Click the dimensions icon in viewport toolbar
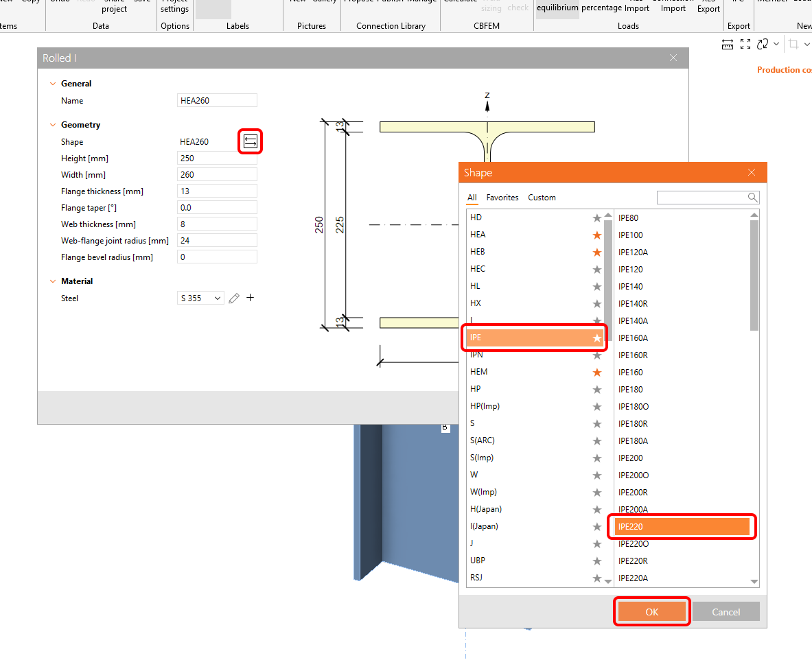This screenshot has height=660, width=812. pos(728,45)
